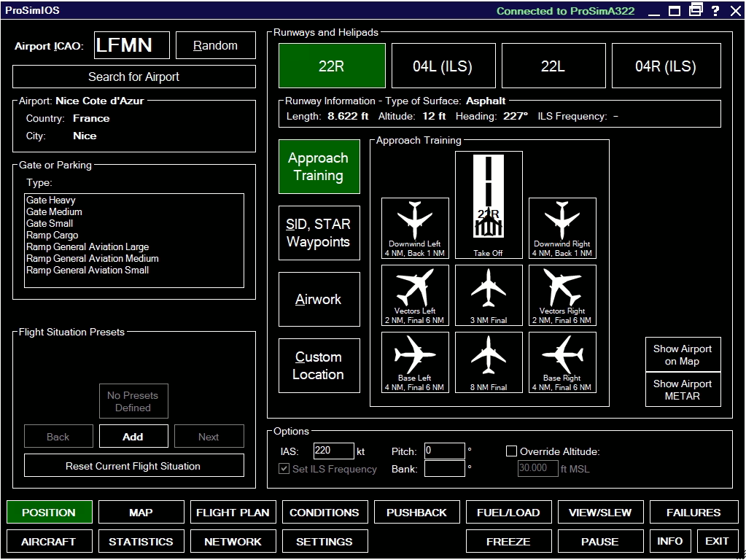Open the Custom Location mode
The height and width of the screenshot is (560, 746).
tap(319, 365)
